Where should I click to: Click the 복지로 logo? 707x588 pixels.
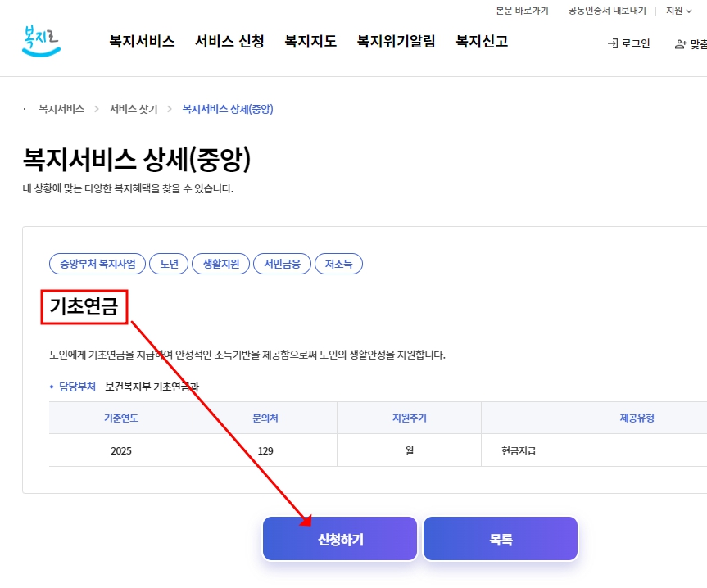[41, 41]
